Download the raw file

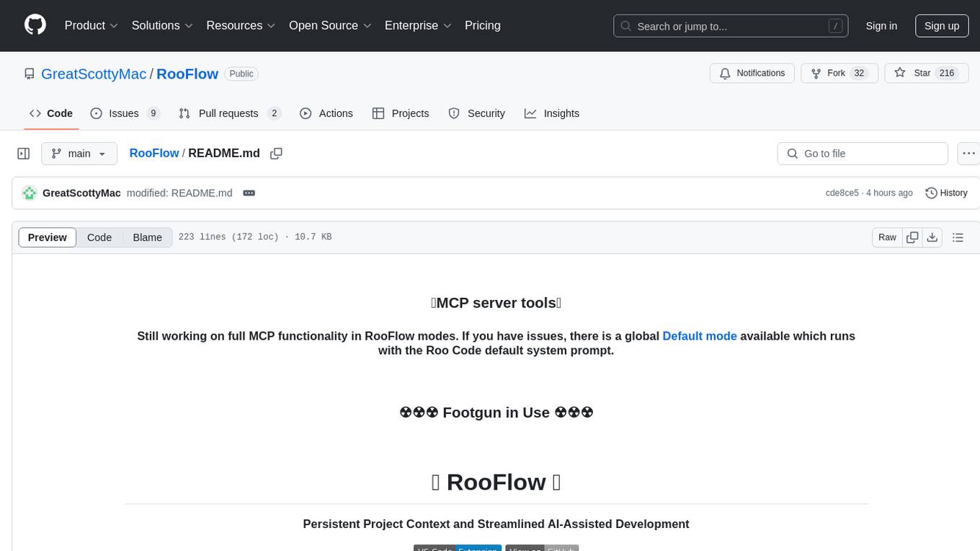click(x=932, y=237)
